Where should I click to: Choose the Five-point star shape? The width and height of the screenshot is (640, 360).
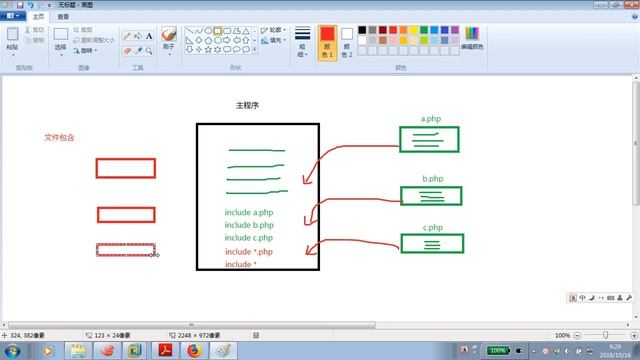point(208,50)
